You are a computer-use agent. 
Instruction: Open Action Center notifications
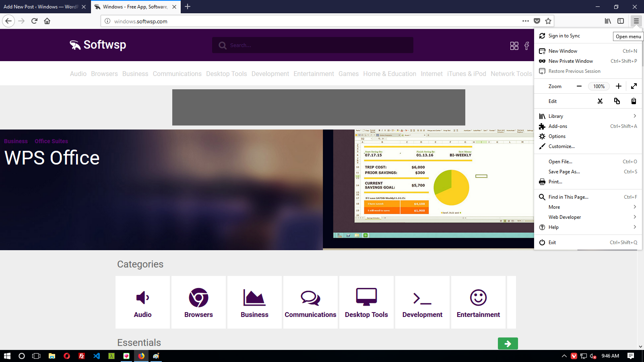(x=631, y=356)
